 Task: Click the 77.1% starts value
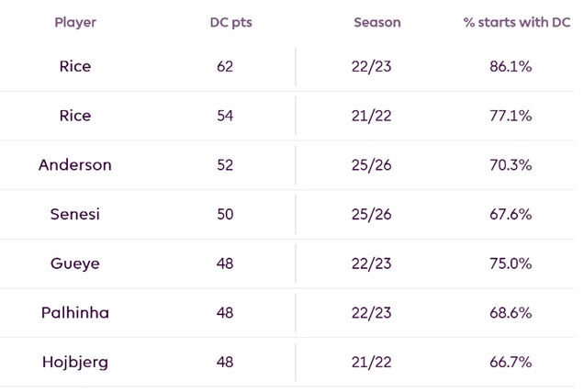[x=511, y=116]
